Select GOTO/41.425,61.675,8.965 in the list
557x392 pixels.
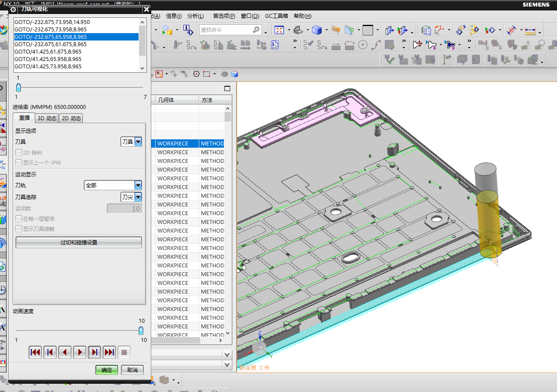coord(48,52)
